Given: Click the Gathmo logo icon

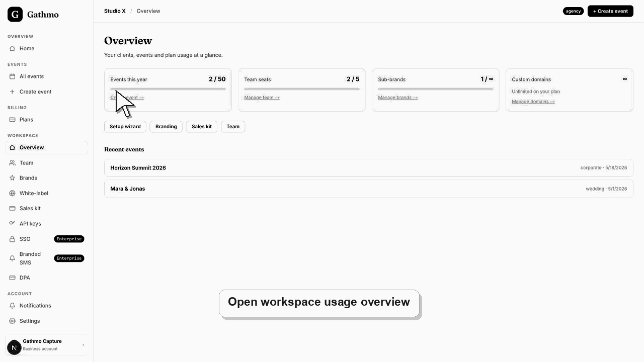Looking at the screenshot, I should tap(15, 15).
